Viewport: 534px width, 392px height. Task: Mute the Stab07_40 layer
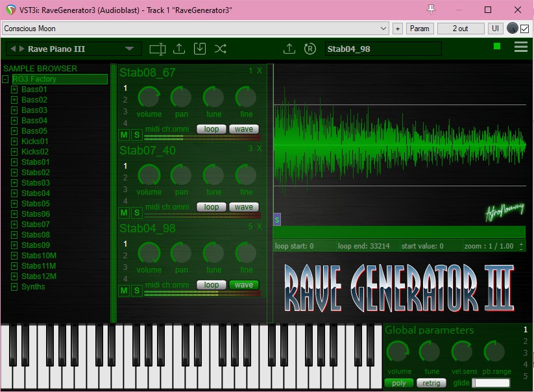(x=124, y=213)
